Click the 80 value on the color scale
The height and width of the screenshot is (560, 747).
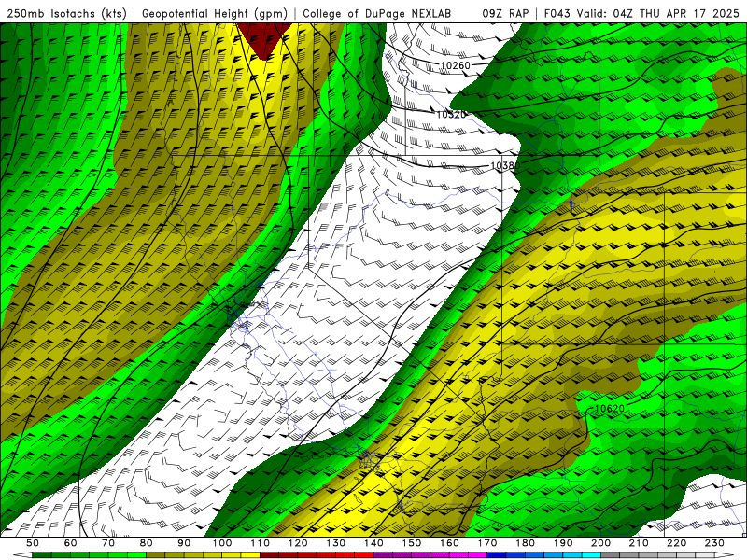tap(146, 543)
